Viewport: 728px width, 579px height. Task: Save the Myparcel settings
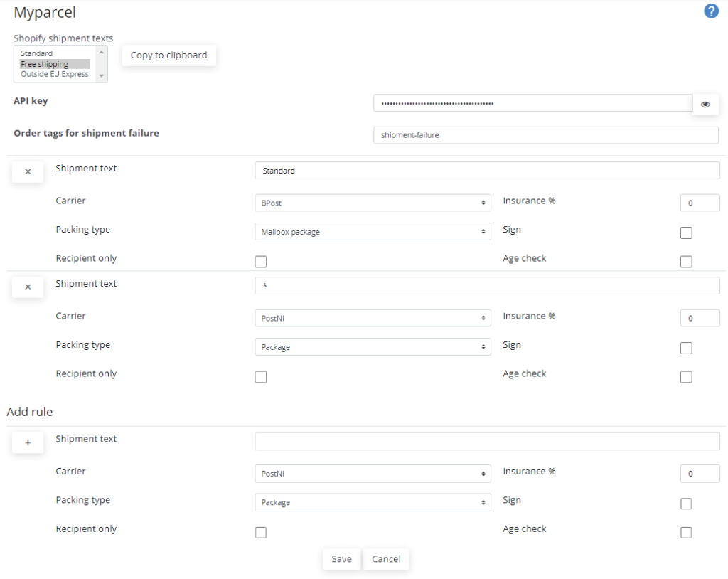342,559
